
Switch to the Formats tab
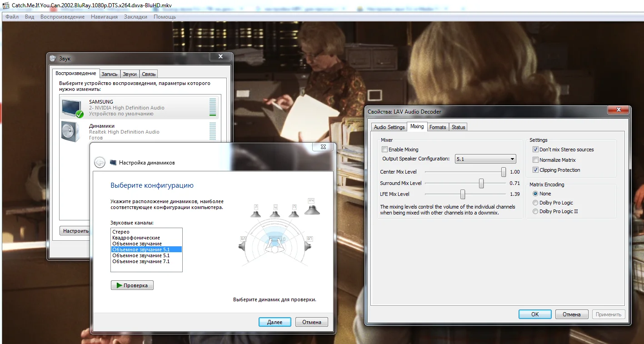pyautogui.click(x=438, y=127)
